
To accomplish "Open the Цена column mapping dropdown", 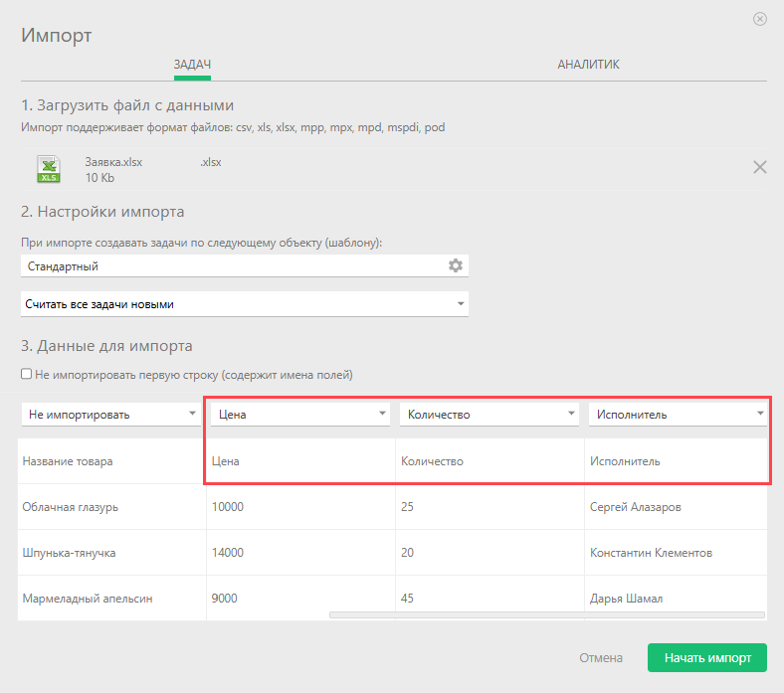I will [300, 415].
